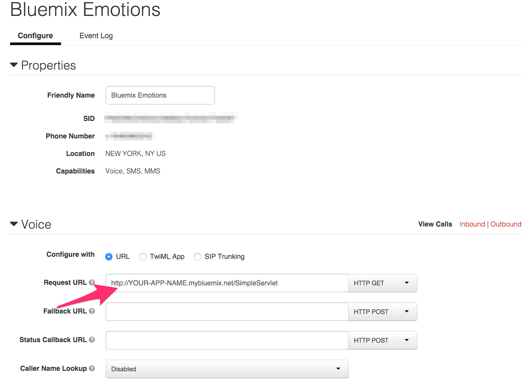Click the empty Fallback URL field
The width and height of the screenshot is (532, 392).
click(x=227, y=312)
